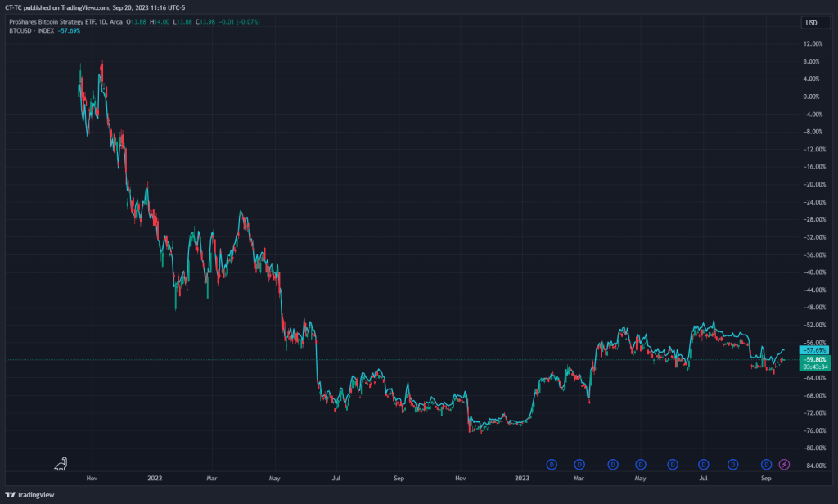
Task: Click the teal -57.69% value in legend
Action: click(70, 30)
